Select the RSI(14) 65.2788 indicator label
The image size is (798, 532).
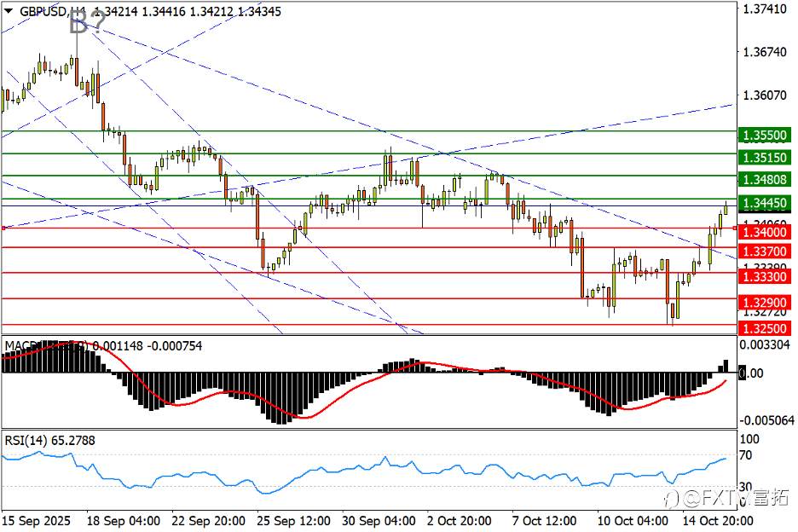[49, 441]
